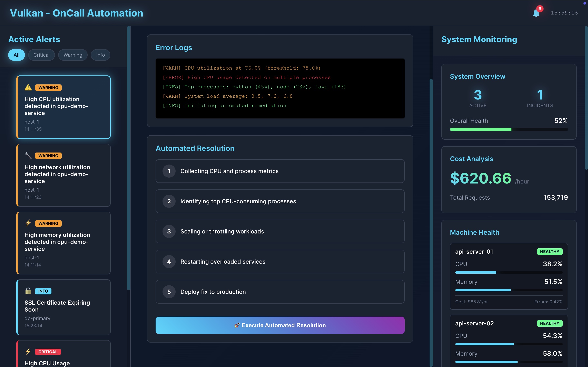Click the Overall Health progress bar

[x=509, y=130]
